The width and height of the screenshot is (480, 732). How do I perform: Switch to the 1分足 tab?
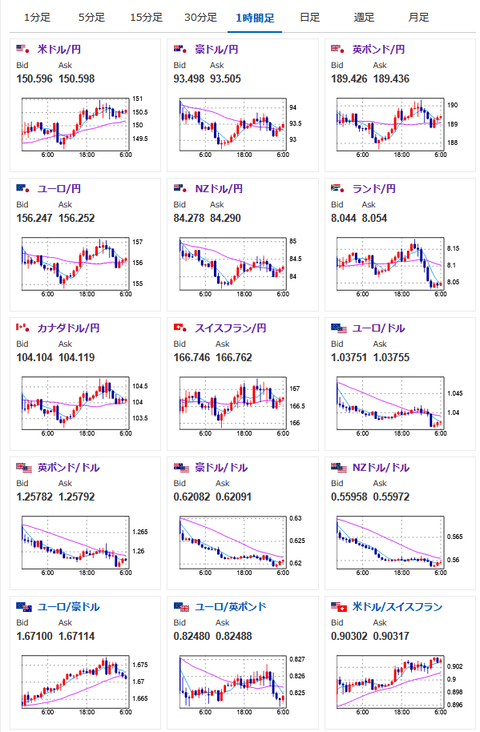[37, 18]
